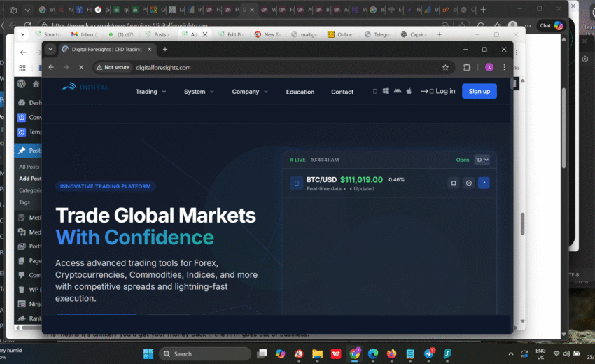Open Add Post in the WordPress sidebar
Screen dimensions: 595x364
point(30,178)
